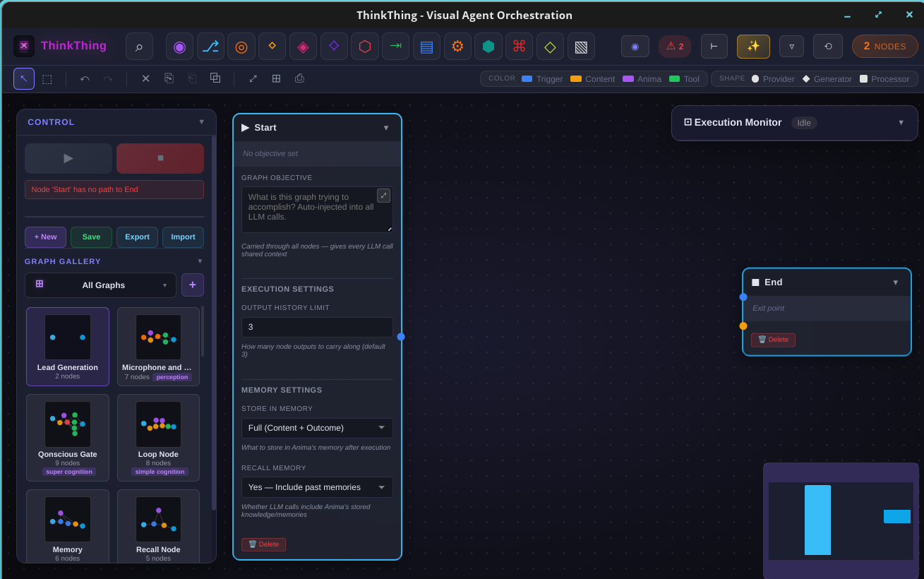Import a graph
Viewport: 924px width, 579px height.
pyautogui.click(x=183, y=237)
